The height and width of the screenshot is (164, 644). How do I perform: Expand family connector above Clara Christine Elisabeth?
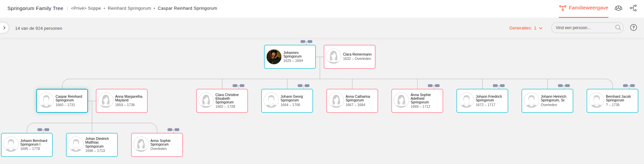(238, 86)
